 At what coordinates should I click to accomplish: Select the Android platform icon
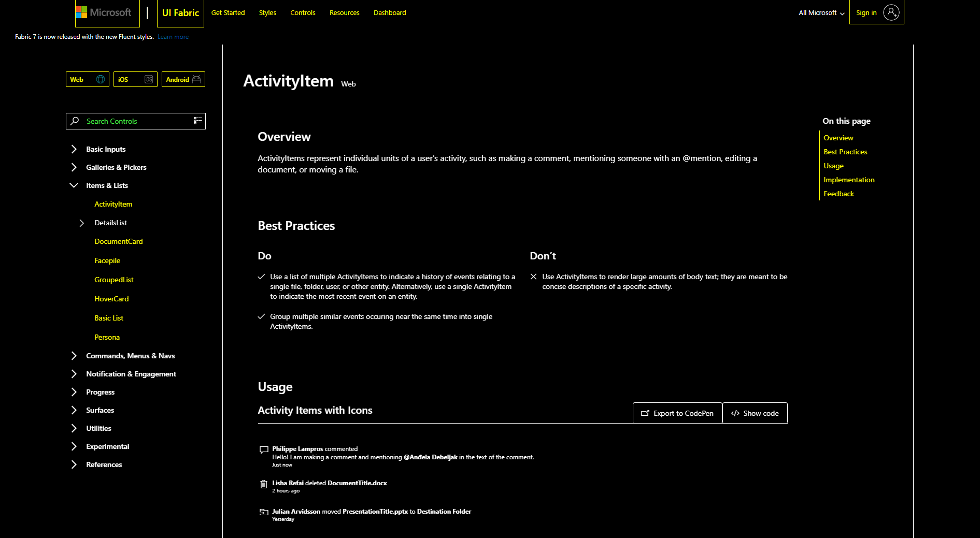pos(197,79)
